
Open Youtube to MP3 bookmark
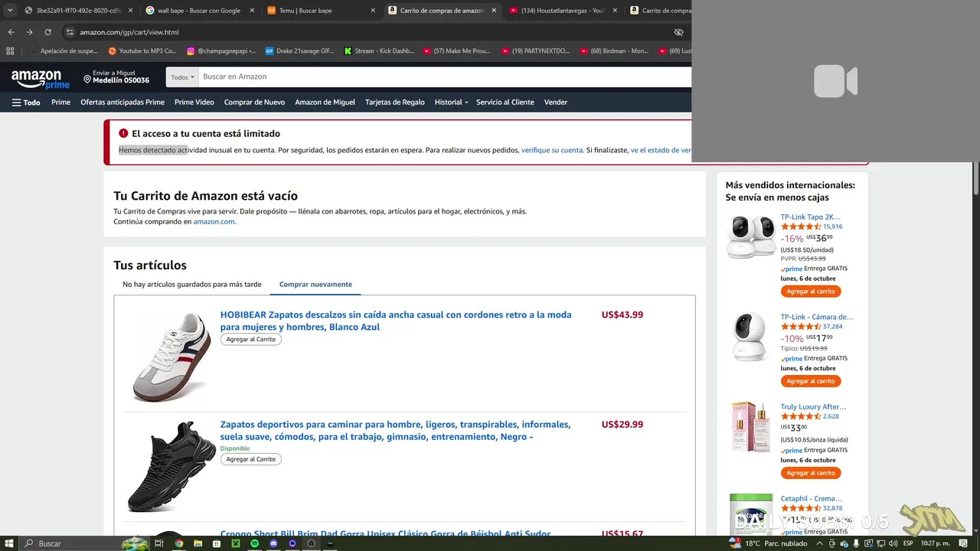142,51
